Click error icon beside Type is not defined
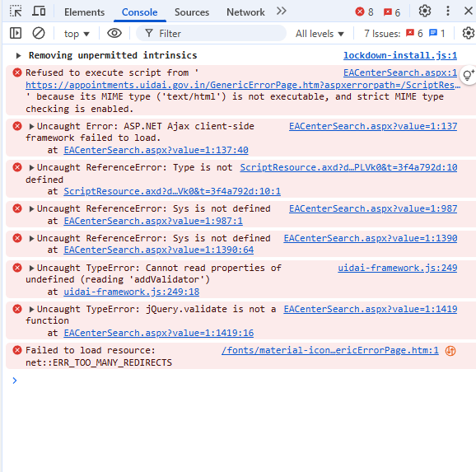 click(17, 167)
